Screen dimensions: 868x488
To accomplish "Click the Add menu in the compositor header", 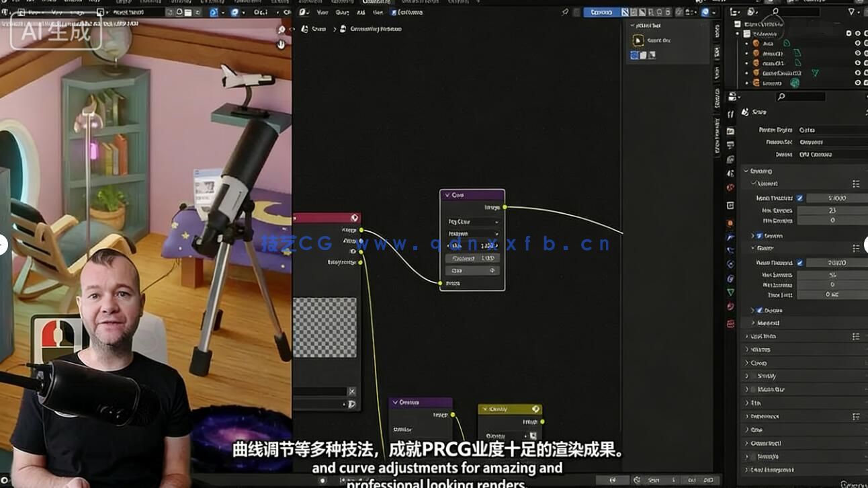I will 361,11.
